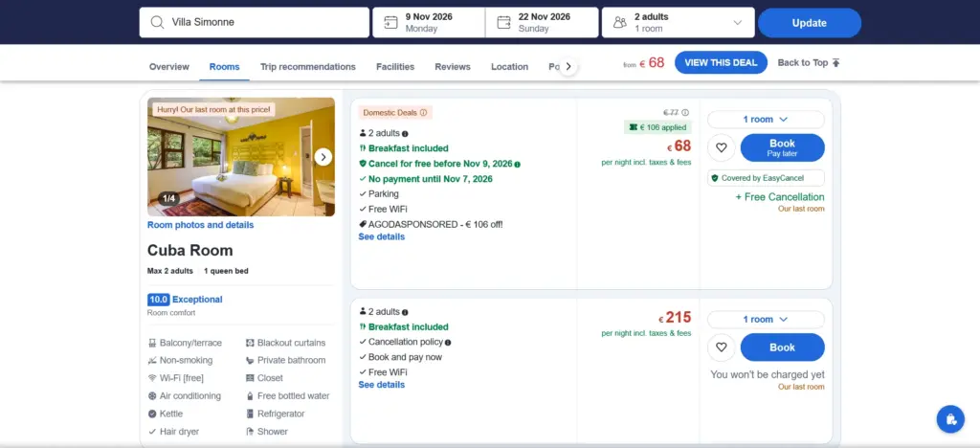This screenshot has width=980, height=448.
Task: Click info icon beside struck €77 price
Action: tap(685, 112)
